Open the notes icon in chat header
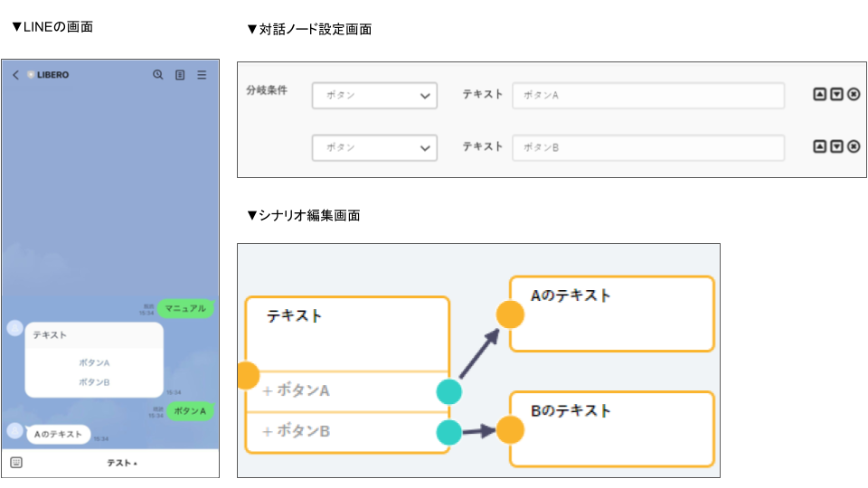868x488 pixels. [180, 75]
